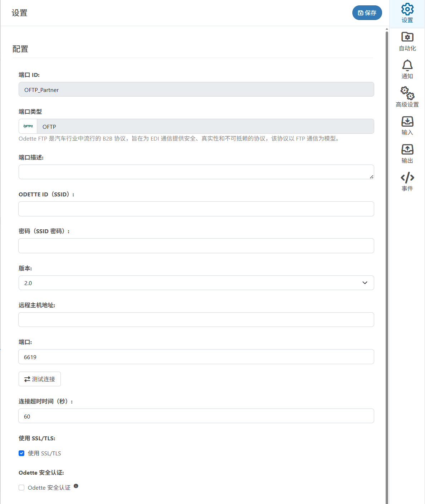Click the 端口 field showing 6619

coord(196,357)
